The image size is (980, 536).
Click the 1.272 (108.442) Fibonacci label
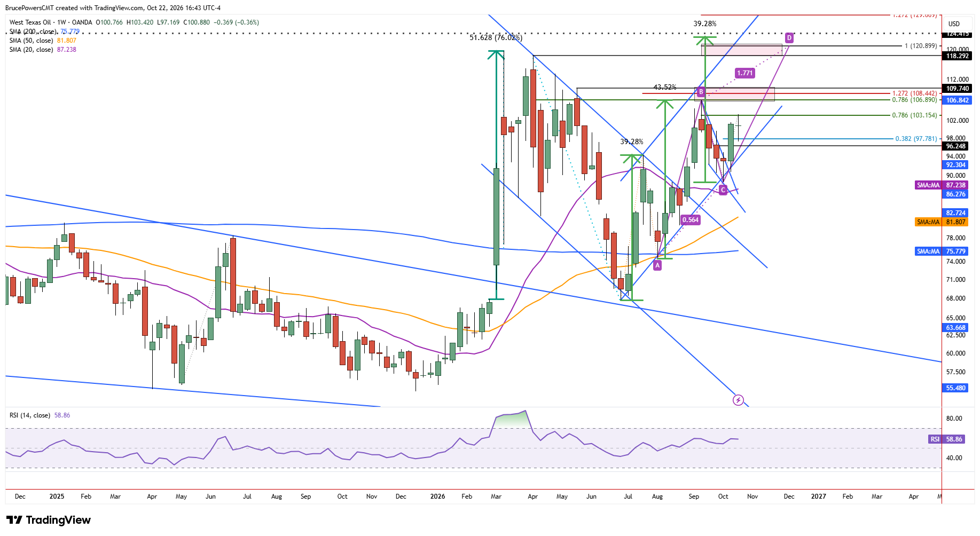coord(914,93)
